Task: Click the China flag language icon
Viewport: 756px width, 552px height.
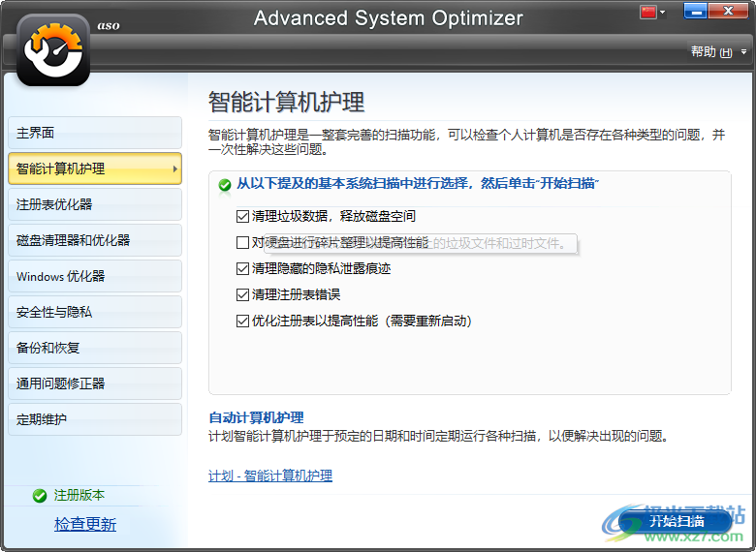Action: [x=648, y=12]
